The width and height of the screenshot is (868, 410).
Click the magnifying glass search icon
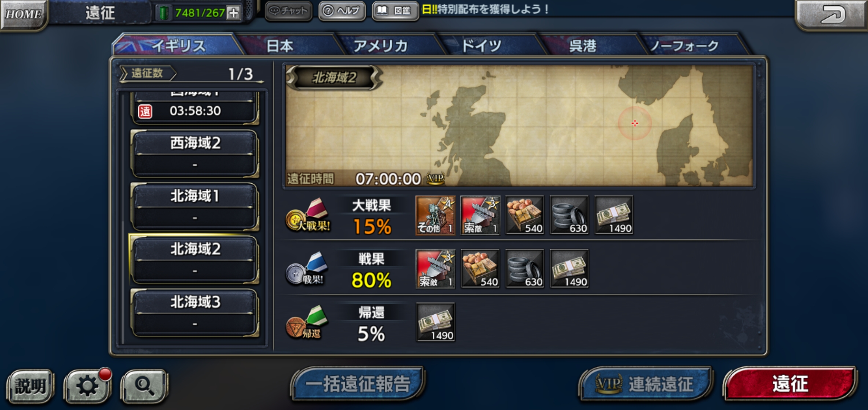(x=144, y=386)
